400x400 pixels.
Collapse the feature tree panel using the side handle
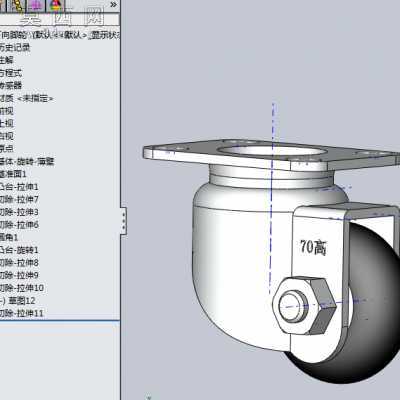(x=124, y=221)
